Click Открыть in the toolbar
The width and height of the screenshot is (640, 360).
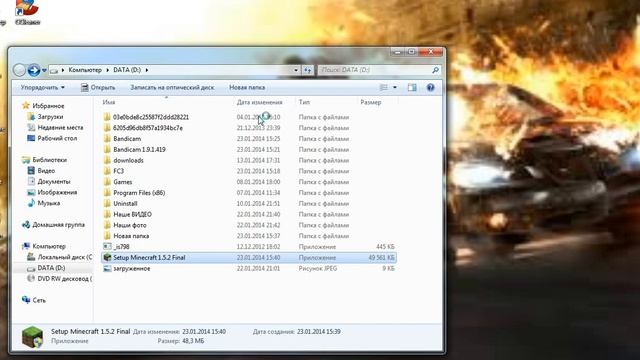[x=98, y=87]
